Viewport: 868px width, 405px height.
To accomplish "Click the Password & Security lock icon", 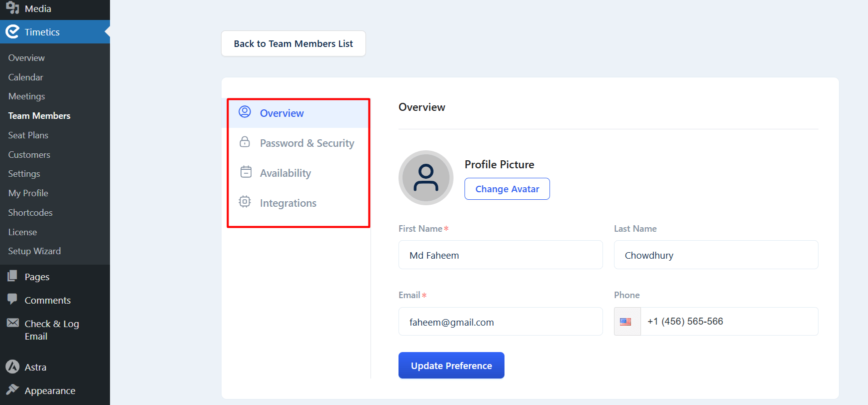I will tap(244, 142).
